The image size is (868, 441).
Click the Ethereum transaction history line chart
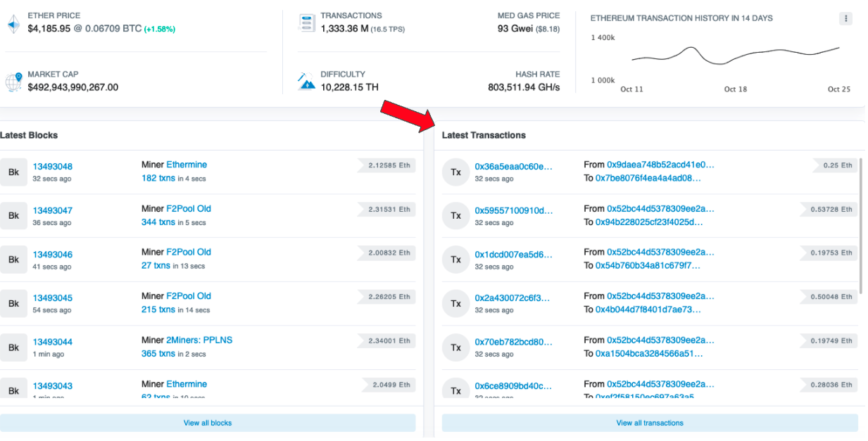tap(735, 55)
